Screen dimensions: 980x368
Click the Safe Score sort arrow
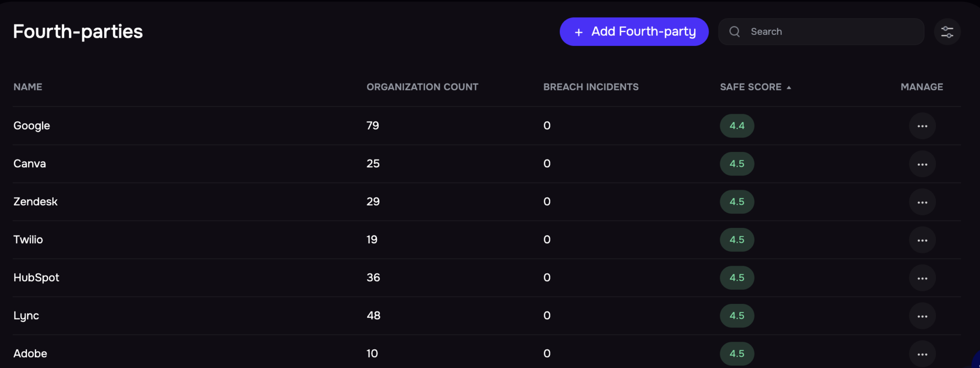pyautogui.click(x=789, y=87)
